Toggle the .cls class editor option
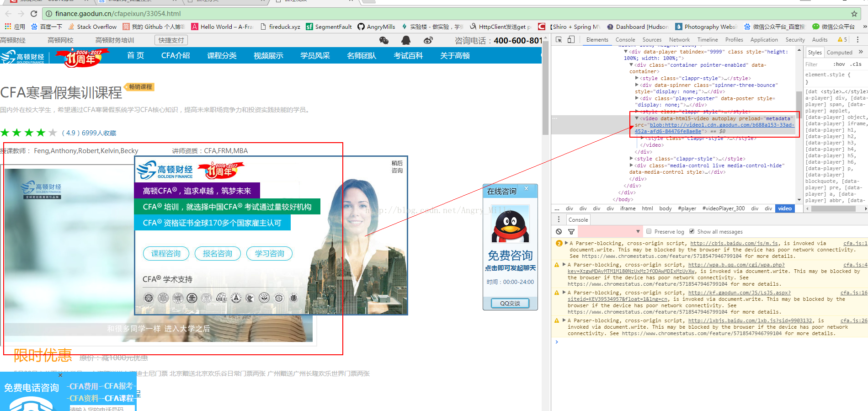Viewport: 868px width, 411px height. 856,64
